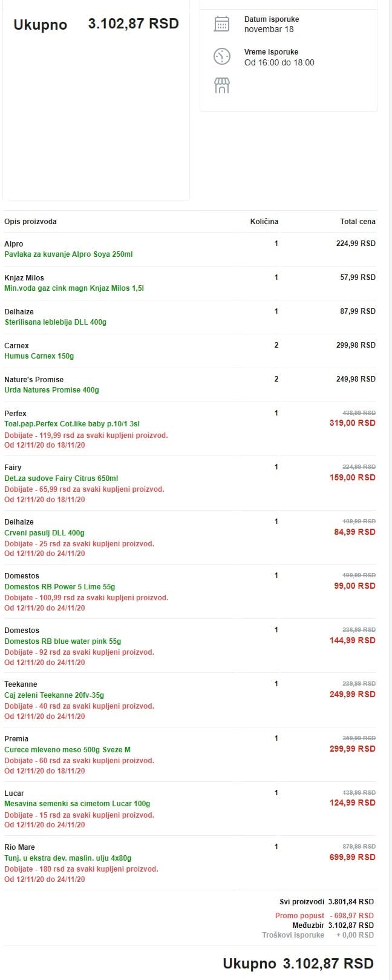The width and height of the screenshot is (392, 980).
Task: View Urda Natures Promise 400g item
Action: pyautogui.click(x=51, y=390)
